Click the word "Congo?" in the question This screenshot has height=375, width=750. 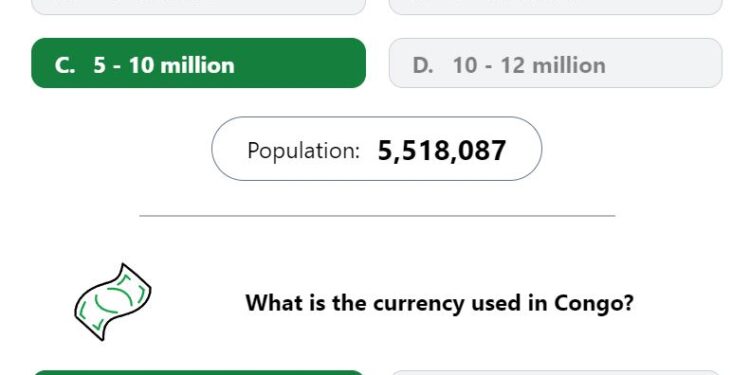[594, 303]
